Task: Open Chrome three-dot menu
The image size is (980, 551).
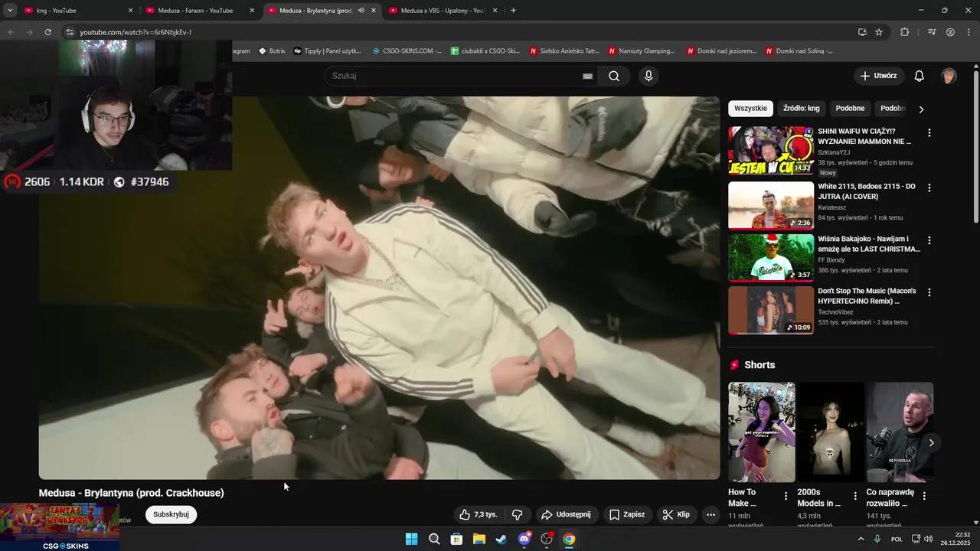Action: click(968, 32)
